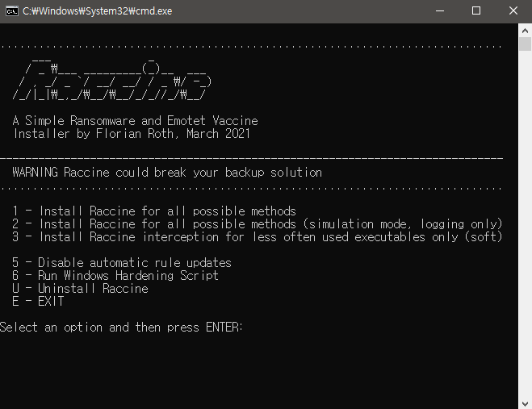Click the Raccine ASCII art logo
532x409 pixels.
112,80
